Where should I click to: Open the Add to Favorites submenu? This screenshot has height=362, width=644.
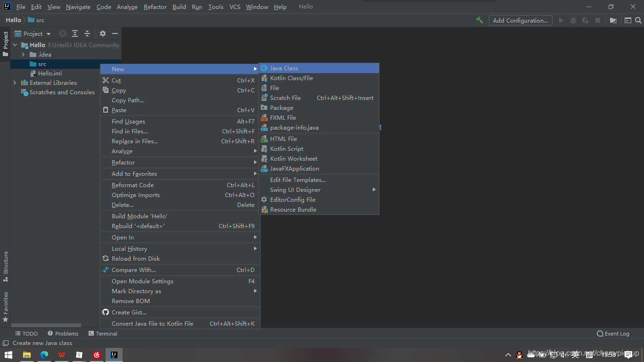(x=180, y=173)
